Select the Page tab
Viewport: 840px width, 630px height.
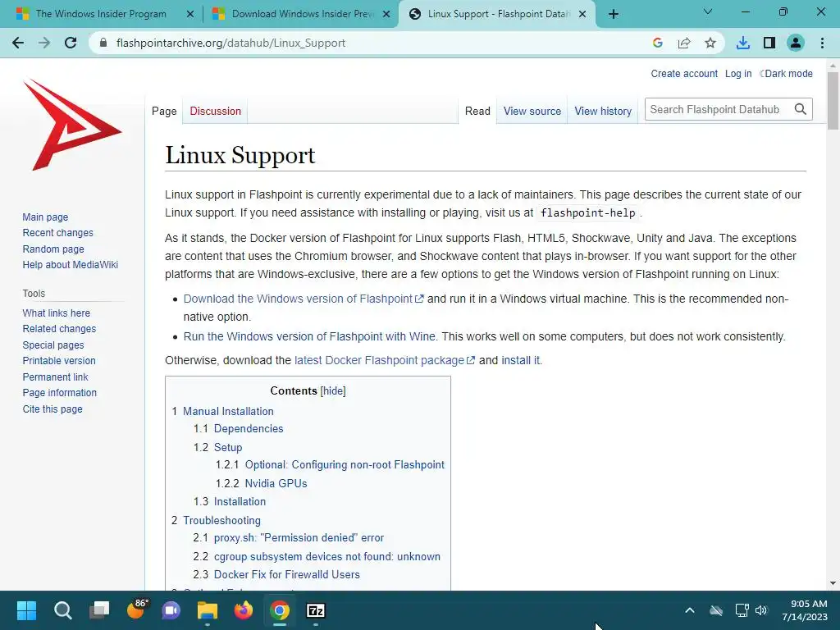(x=164, y=111)
